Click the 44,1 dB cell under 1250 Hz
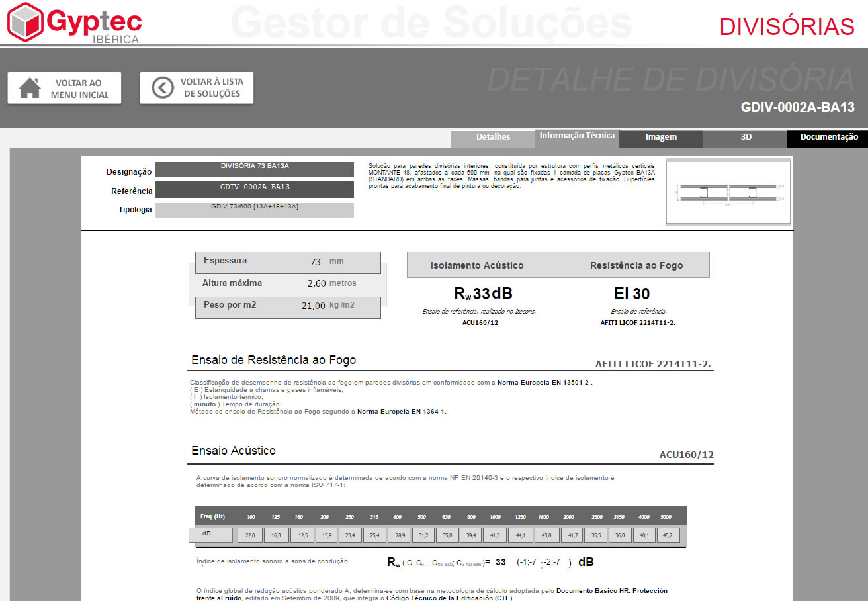 pos(520,535)
